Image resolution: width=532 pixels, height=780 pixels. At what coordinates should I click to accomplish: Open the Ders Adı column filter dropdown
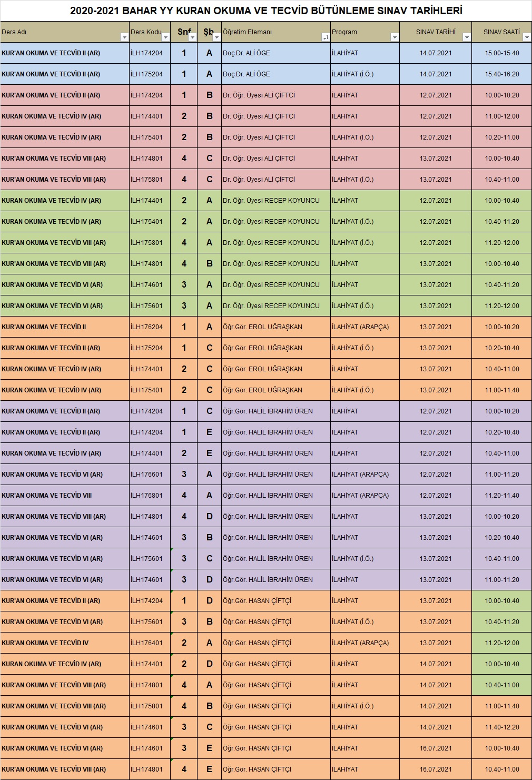tap(124, 37)
